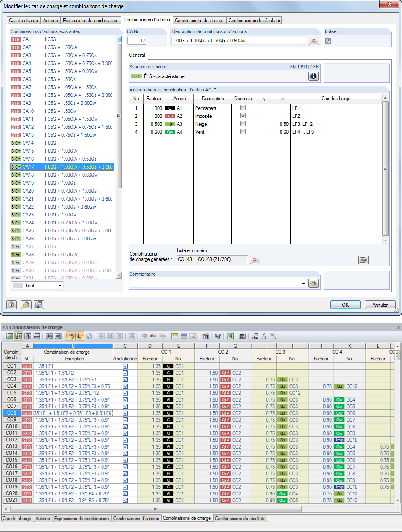Click the fx delete function icon

(x=274, y=336)
